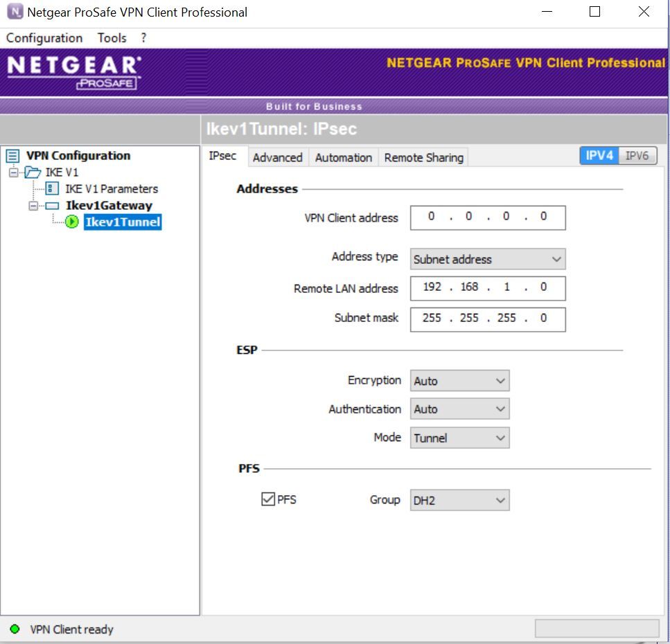Image resolution: width=670 pixels, height=644 pixels.
Task: Click the green VPN status indicator
Action: pos(15,629)
